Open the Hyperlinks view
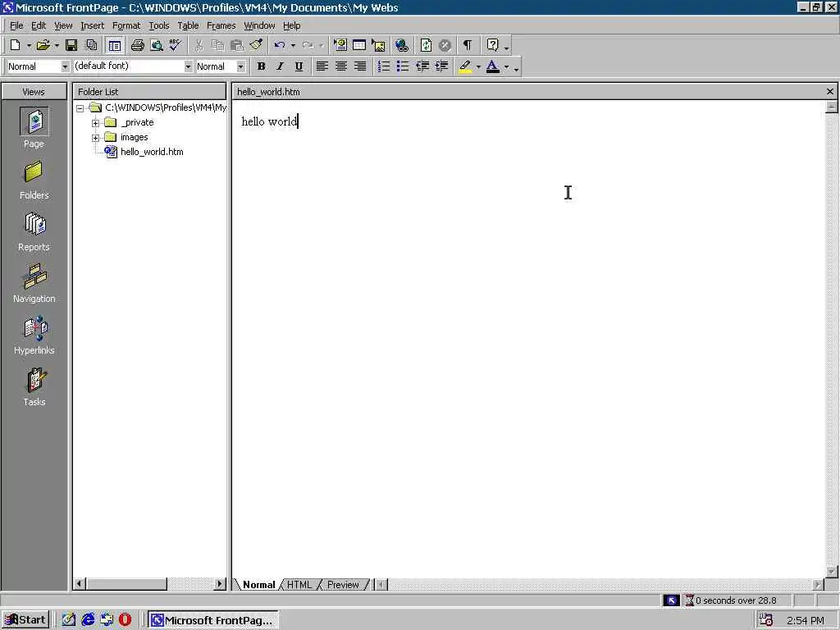This screenshot has width=840, height=630. pos(34,335)
